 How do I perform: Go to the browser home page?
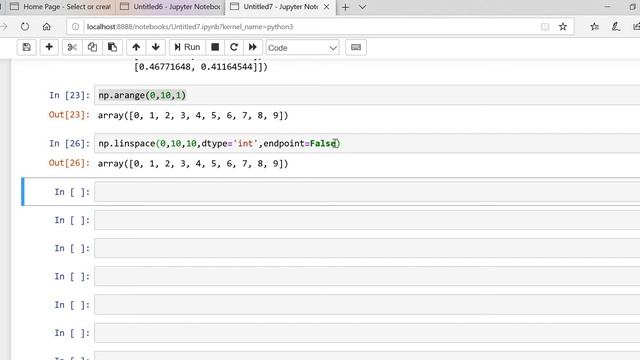coord(47,27)
